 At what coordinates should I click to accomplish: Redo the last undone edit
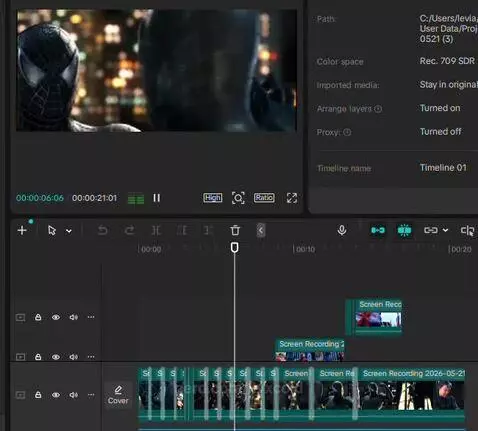[x=129, y=230]
